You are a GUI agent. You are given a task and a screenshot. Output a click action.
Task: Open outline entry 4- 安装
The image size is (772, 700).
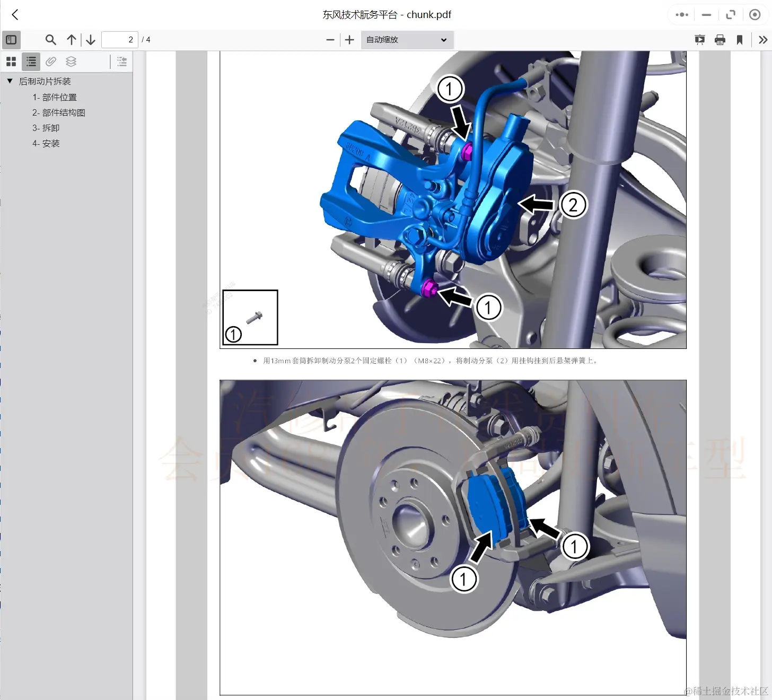tap(46, 143)
